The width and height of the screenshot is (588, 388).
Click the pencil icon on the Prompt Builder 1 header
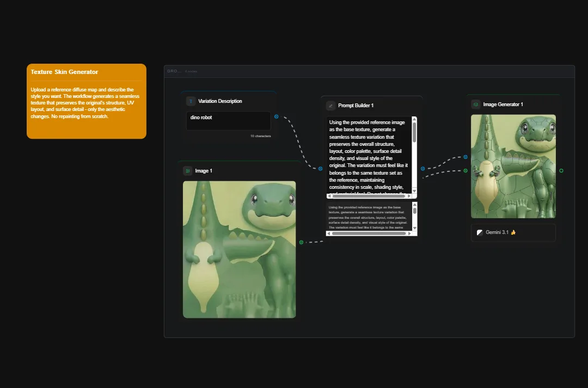(x=331, y=105)
